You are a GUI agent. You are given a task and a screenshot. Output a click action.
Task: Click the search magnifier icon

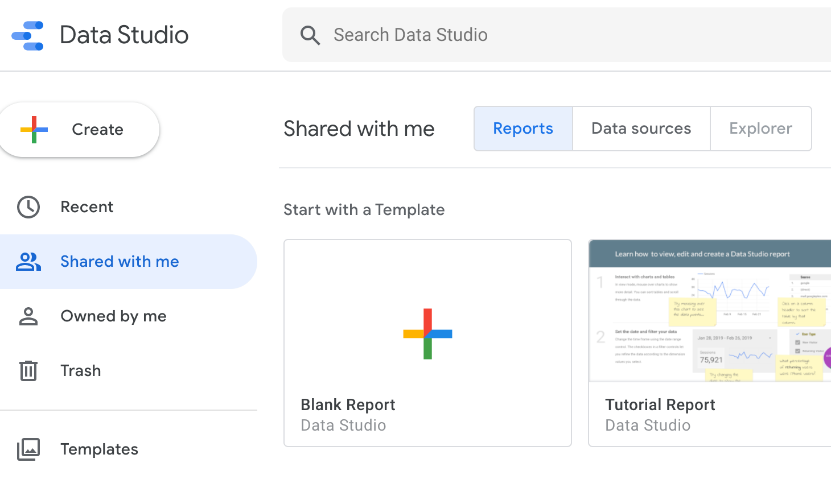click(x=310, y=35)
